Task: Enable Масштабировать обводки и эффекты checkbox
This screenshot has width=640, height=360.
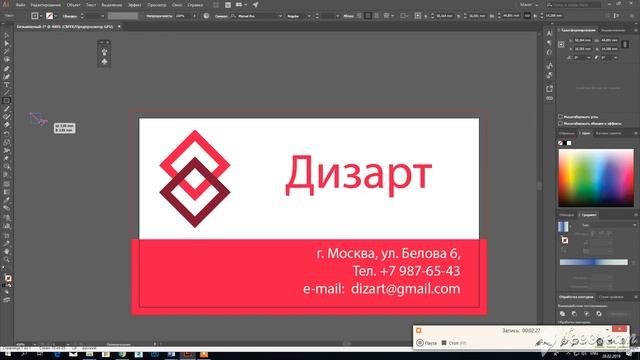Action: point(560,123)
